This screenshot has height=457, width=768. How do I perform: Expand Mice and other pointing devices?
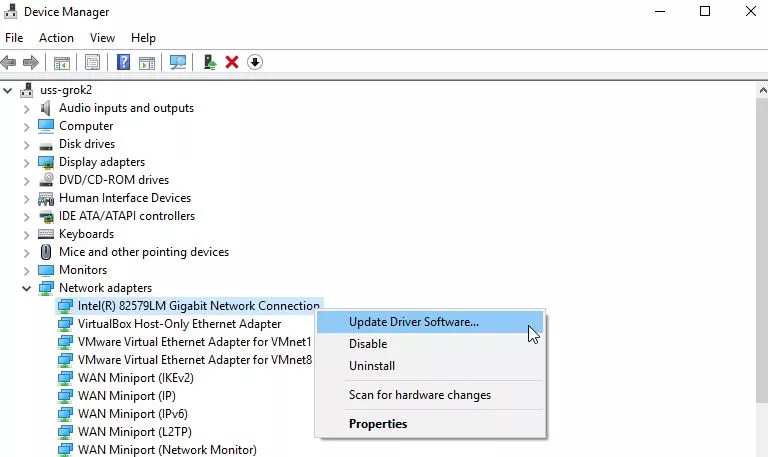[x=26, y=253]
